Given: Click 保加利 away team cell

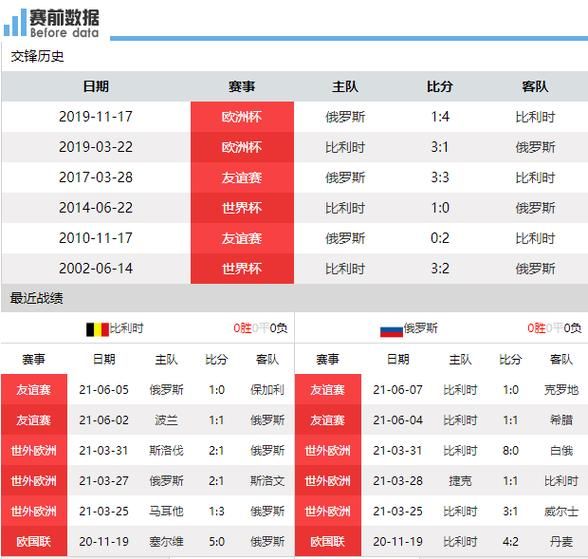Looking at the screenshot, I should tap(267, 390).
